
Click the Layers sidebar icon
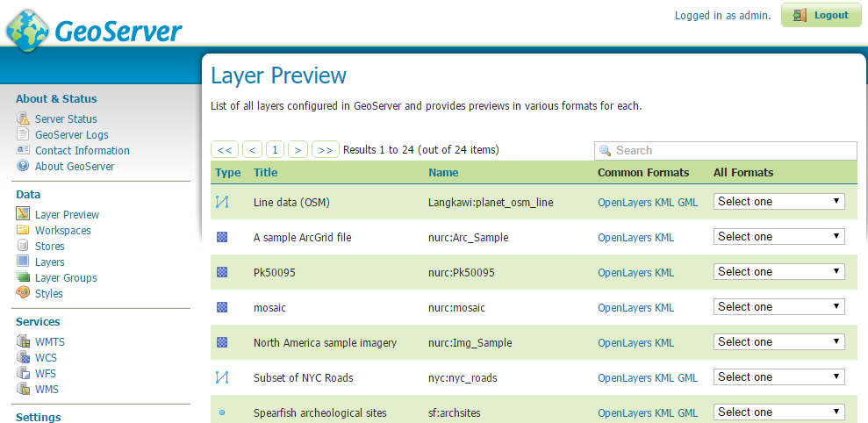point(23,262)
